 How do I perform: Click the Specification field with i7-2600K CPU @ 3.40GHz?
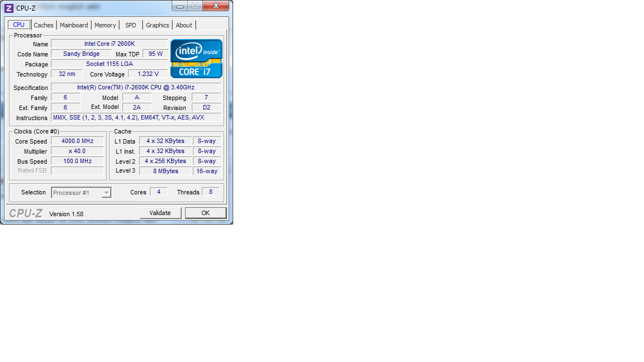click(x=136, y=87)
